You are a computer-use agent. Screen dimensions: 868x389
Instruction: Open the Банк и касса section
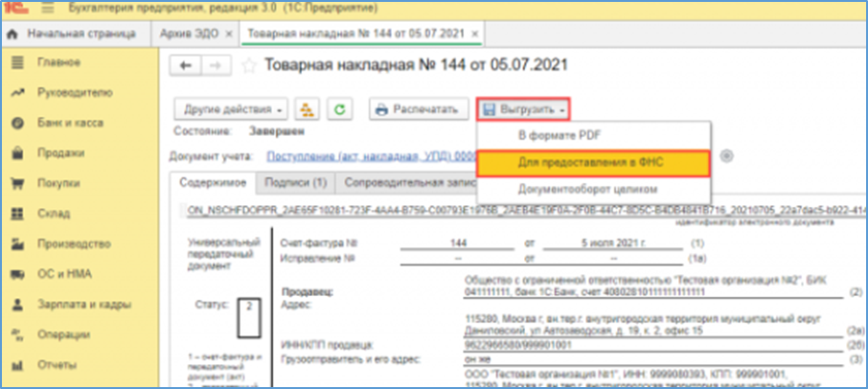[70, 123]
